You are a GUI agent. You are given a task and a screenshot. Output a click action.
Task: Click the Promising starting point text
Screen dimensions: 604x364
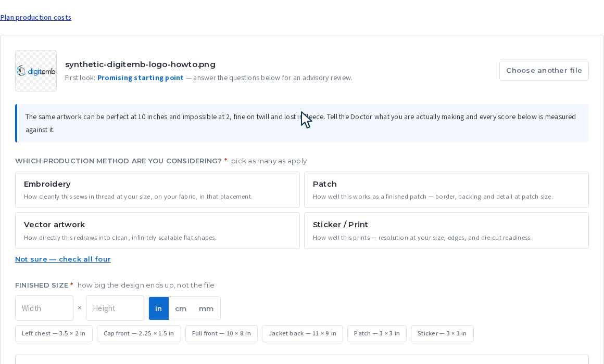point(141,77)
